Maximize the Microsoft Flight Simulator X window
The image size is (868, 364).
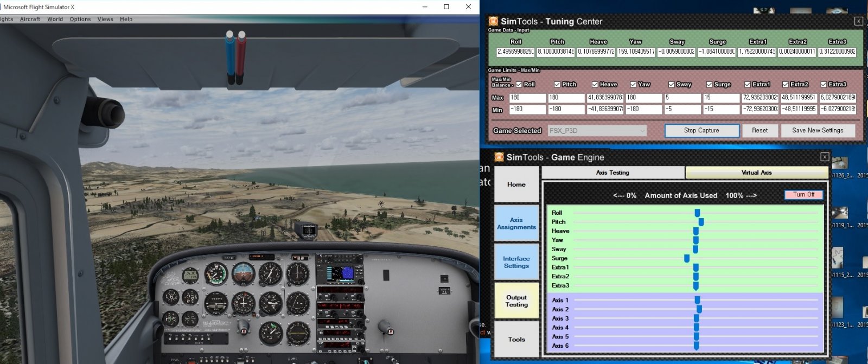click(x=446, y=7)
